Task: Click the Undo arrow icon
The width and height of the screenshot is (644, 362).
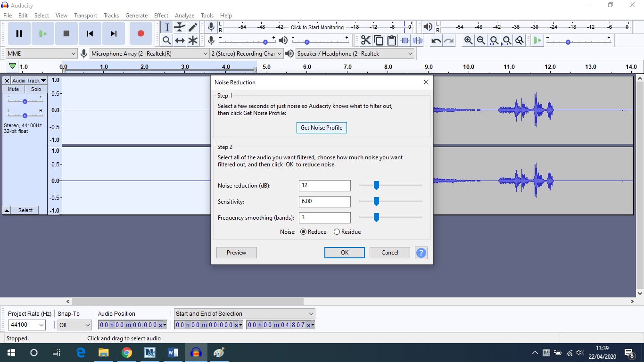Action: click(436, 41)
